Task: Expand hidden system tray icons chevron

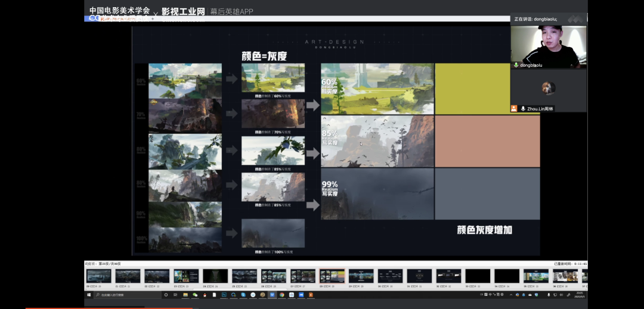Action: tap(510, 295)
